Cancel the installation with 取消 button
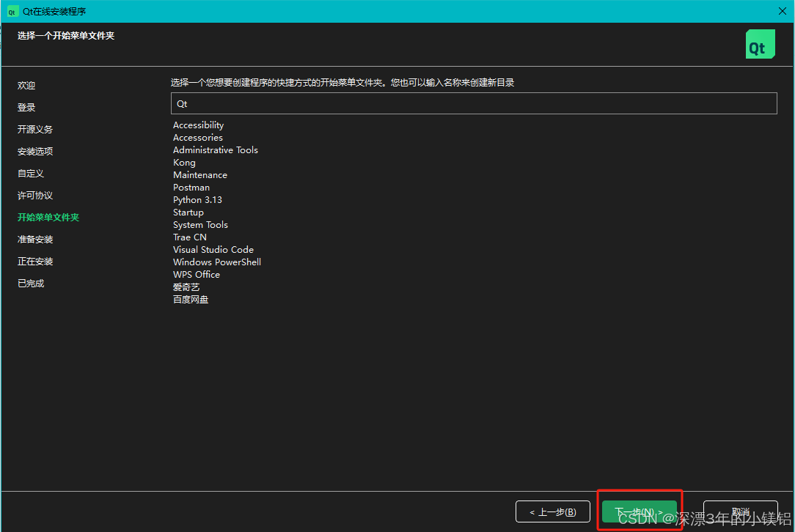 click(x=740, y=511)
